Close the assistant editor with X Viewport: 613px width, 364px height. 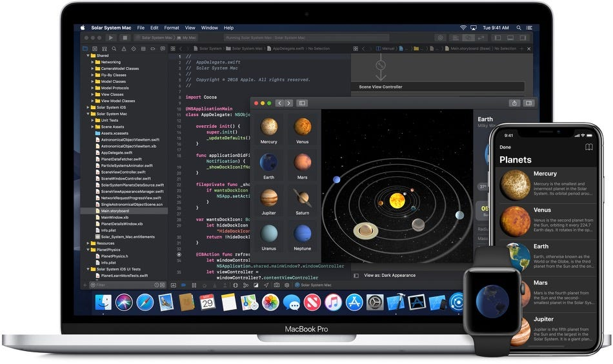[528, 49]
